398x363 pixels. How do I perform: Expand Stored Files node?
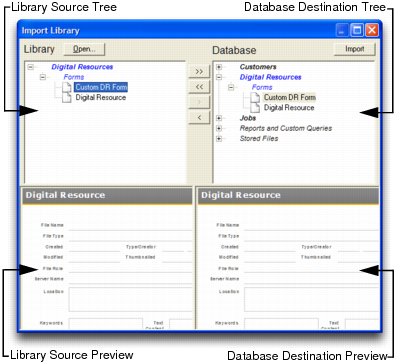point(219,138)
